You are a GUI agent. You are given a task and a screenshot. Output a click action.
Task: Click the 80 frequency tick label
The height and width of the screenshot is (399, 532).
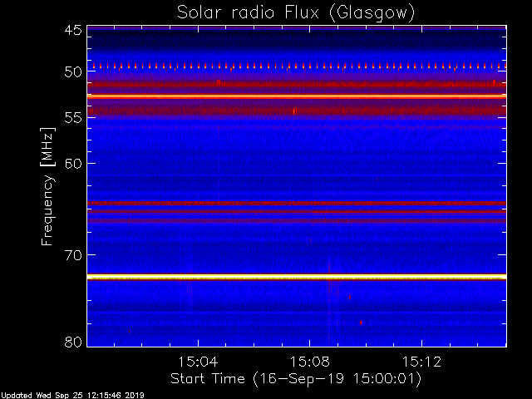(73, 342)
